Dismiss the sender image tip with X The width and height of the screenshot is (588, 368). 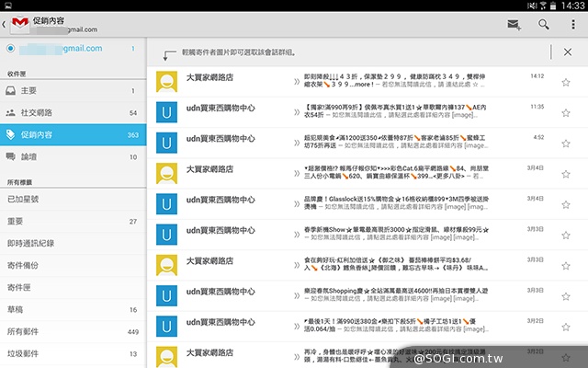click(568, 52)
